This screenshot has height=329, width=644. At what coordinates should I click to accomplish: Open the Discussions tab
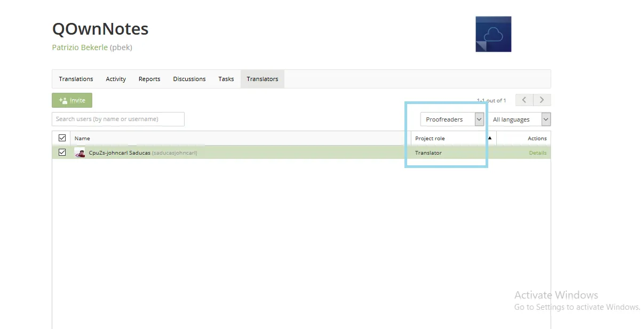[189, 79]
